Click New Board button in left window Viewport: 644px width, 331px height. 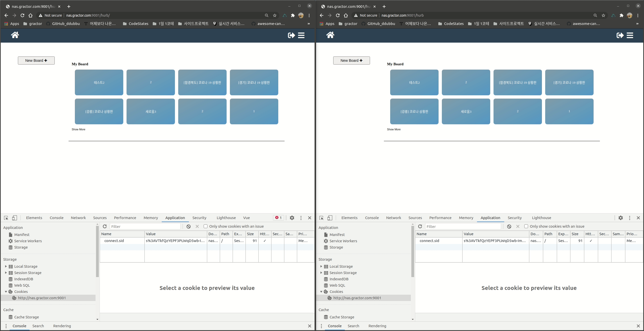[x=36, y=61]
